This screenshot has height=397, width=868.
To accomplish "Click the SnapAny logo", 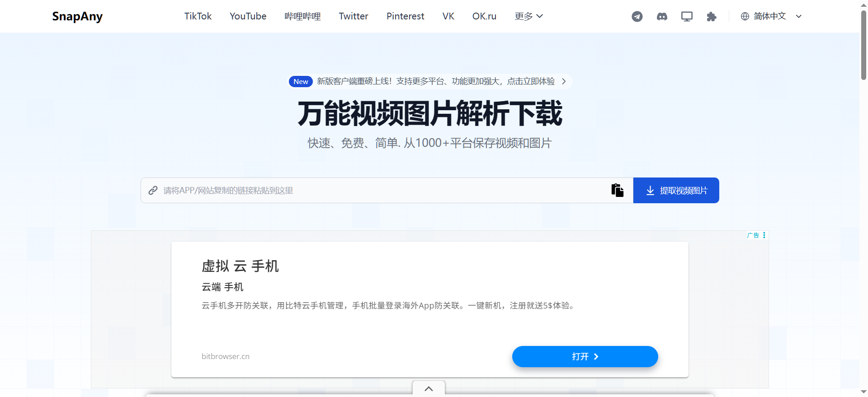I will [x=77, y=16].
